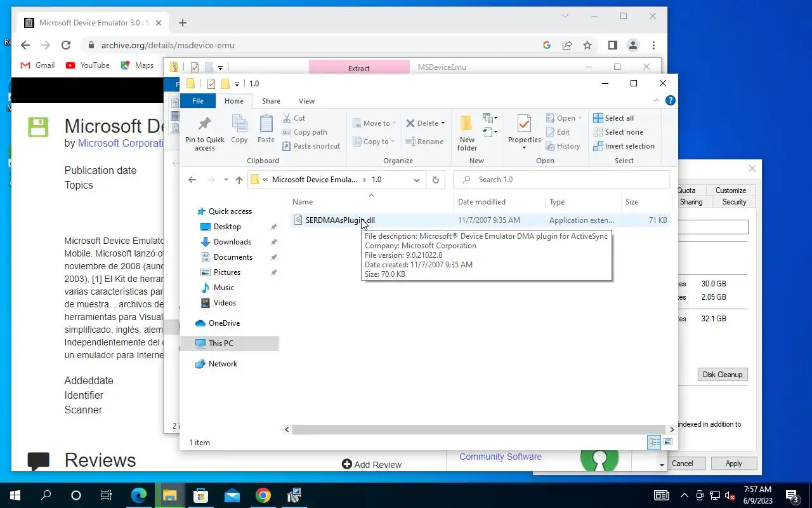
Task: Refresh the 1.0 folder view
Action: coord(435,180)
